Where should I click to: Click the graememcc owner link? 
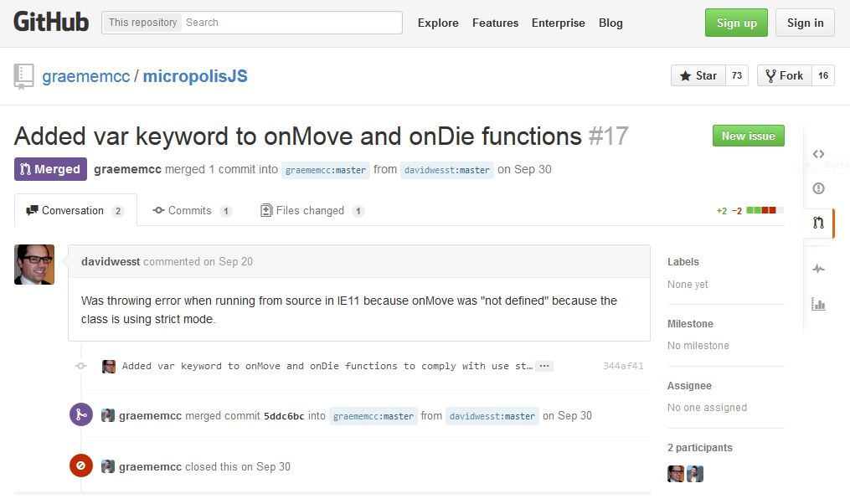[x=86, y=76]
